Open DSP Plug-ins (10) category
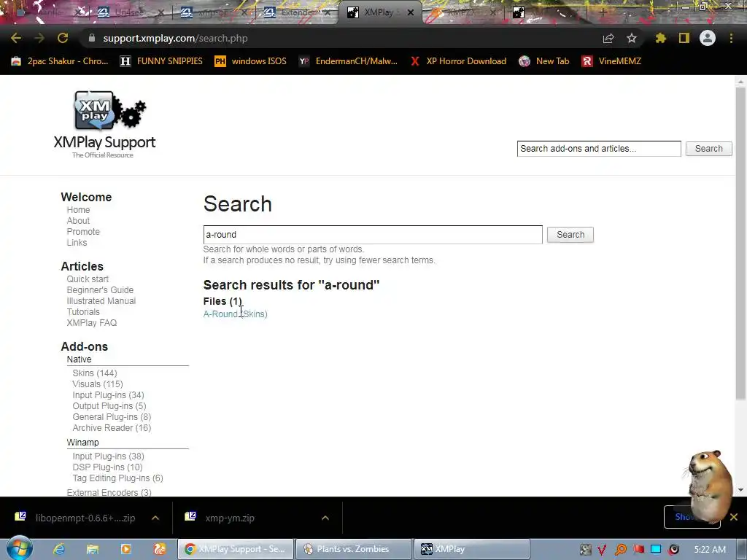The width and height of the screenshot is (747, 560). coord(108,467)
